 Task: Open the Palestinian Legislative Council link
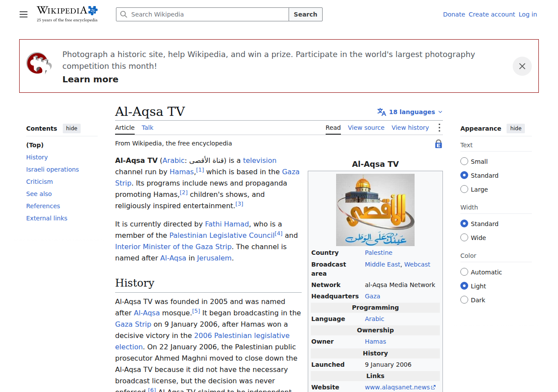coord(222,235)
